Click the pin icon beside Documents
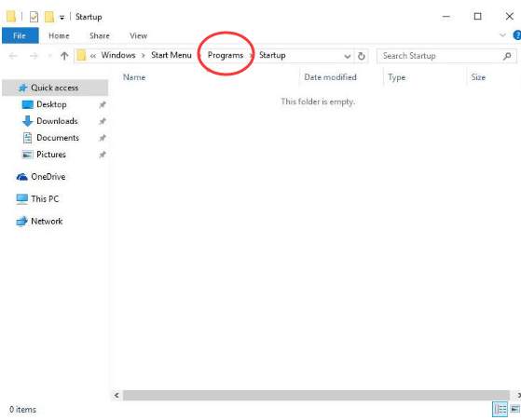This screenshot has height=420, width=521. pos(103,138)
